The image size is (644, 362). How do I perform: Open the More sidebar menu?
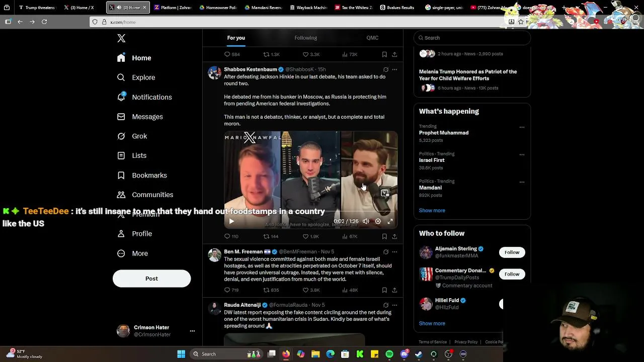click(132, 253)
